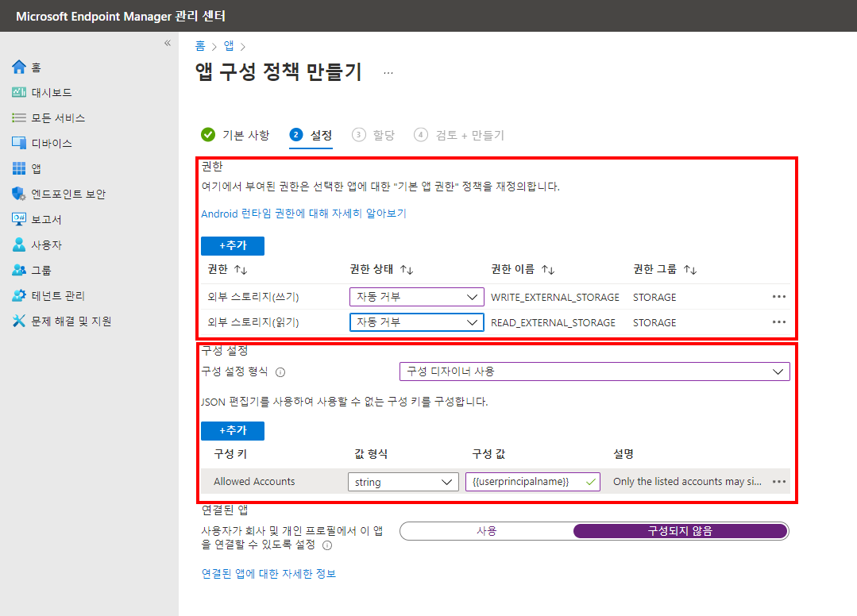Click the {{userprincipalname}} configuration value field
The width and height of the screenshot is (857, 616).
pos(533,482)
